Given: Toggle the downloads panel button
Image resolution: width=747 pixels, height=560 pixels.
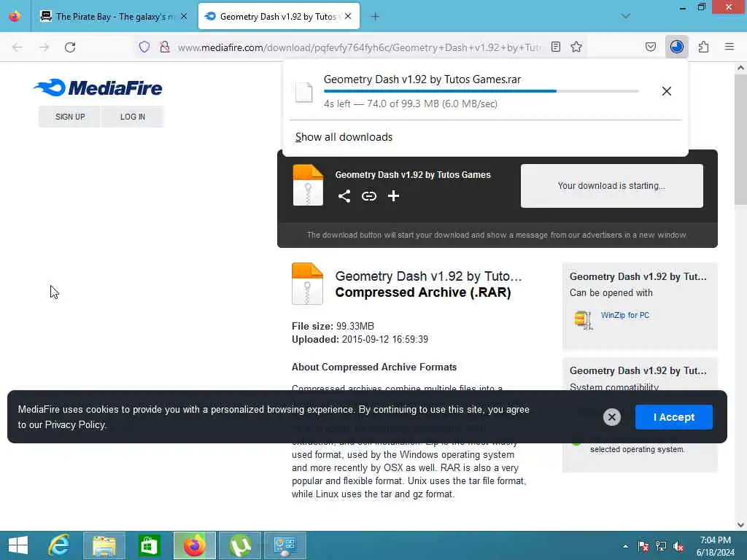Looking at the screenshot, I should pos(677,47).
